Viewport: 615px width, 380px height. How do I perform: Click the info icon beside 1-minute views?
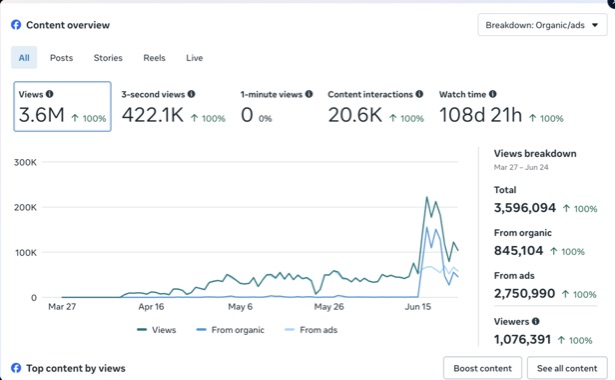click(309, 94)
